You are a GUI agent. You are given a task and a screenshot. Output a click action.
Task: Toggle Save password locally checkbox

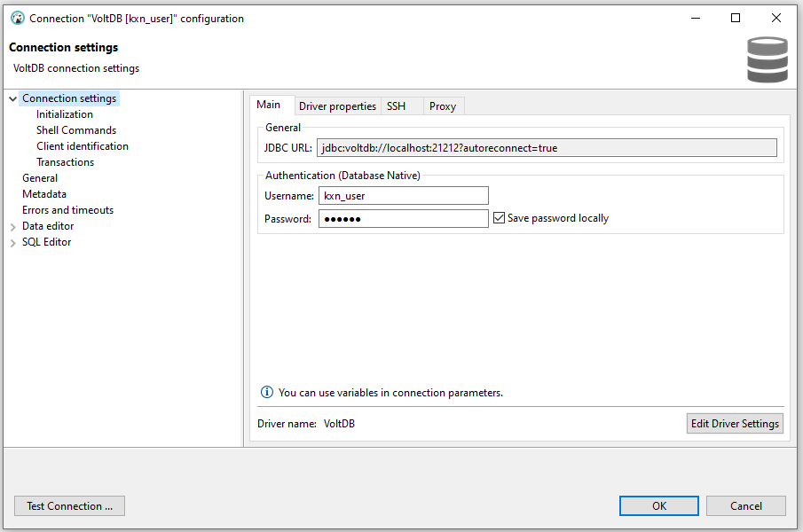point(499,218)
